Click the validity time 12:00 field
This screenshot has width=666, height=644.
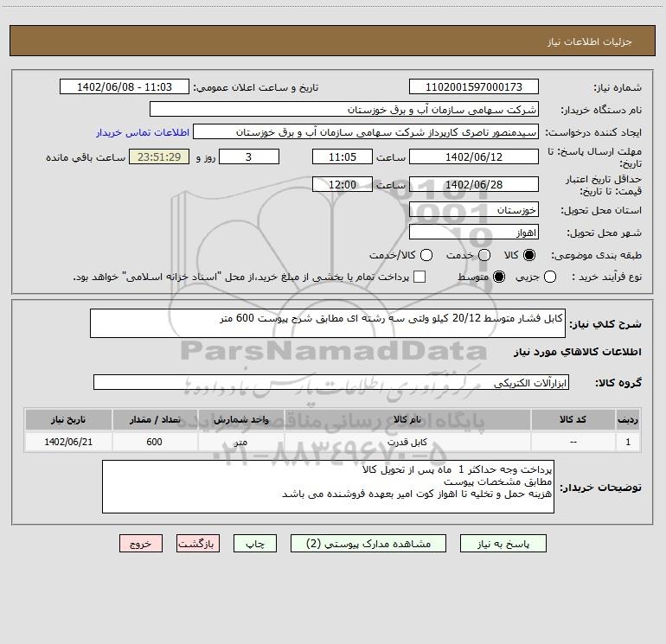(343, 184)
